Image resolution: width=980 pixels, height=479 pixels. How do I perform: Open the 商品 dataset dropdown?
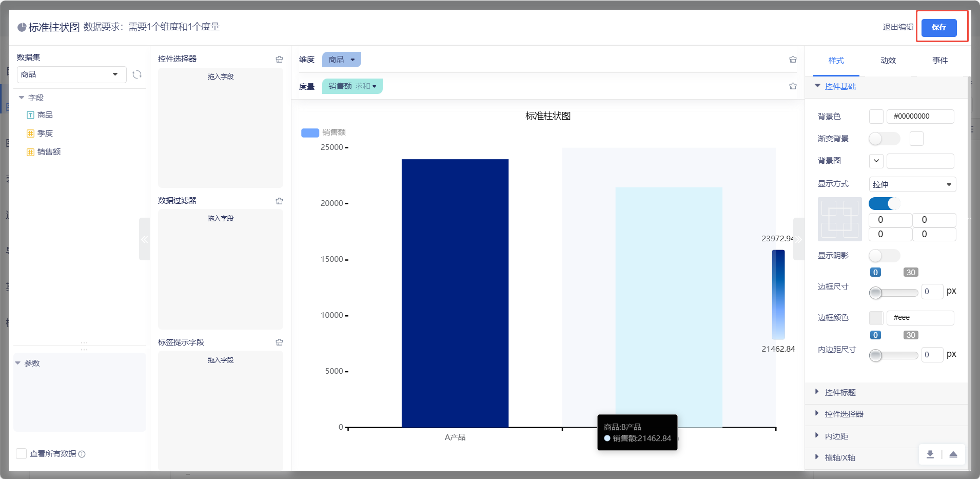point(71,74)
